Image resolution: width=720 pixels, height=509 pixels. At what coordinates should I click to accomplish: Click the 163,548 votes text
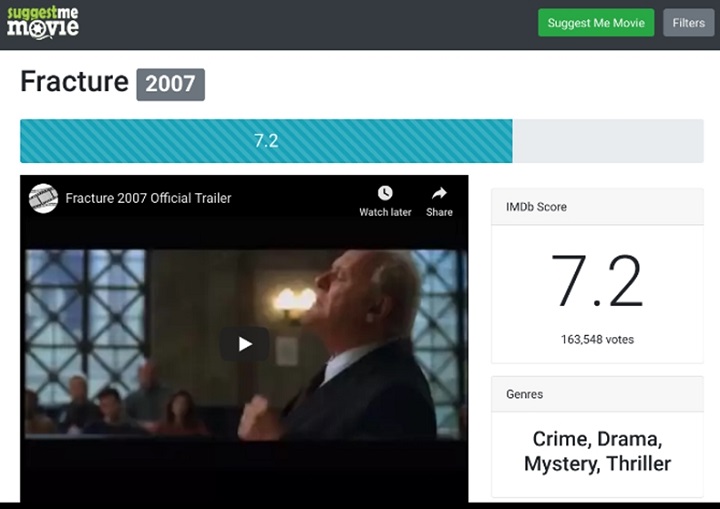coord(597,340)
